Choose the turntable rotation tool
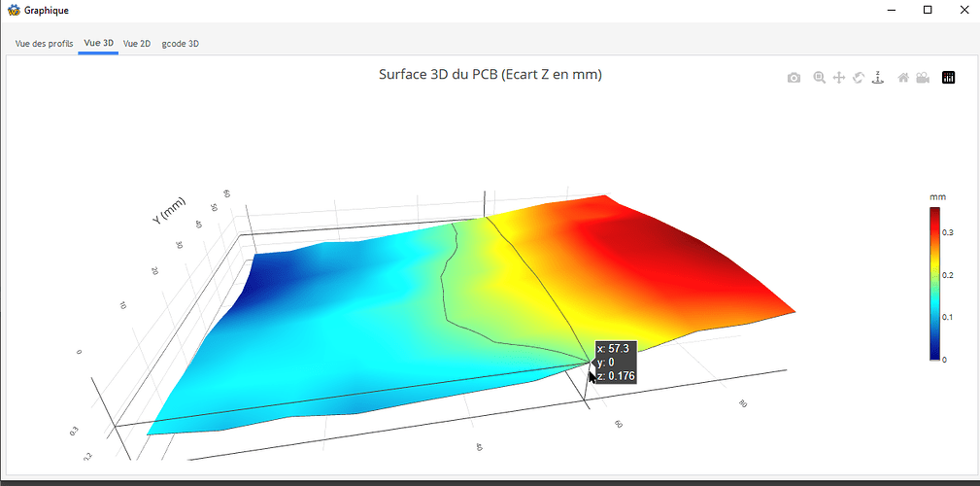 coord(878,78)
